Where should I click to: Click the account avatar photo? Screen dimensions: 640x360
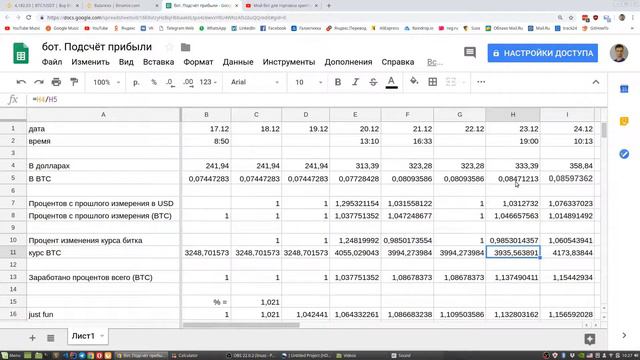click(x=619, y=53)
